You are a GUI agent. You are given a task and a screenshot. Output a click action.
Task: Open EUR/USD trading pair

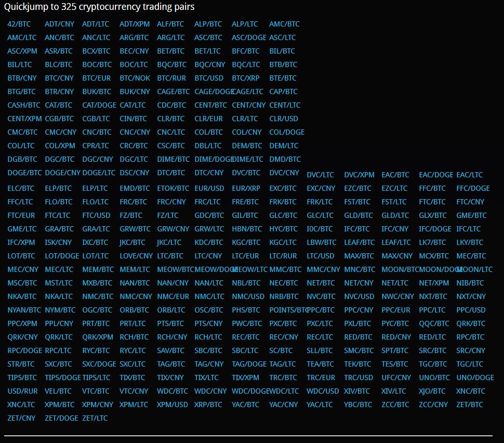[x=209, y=189]
